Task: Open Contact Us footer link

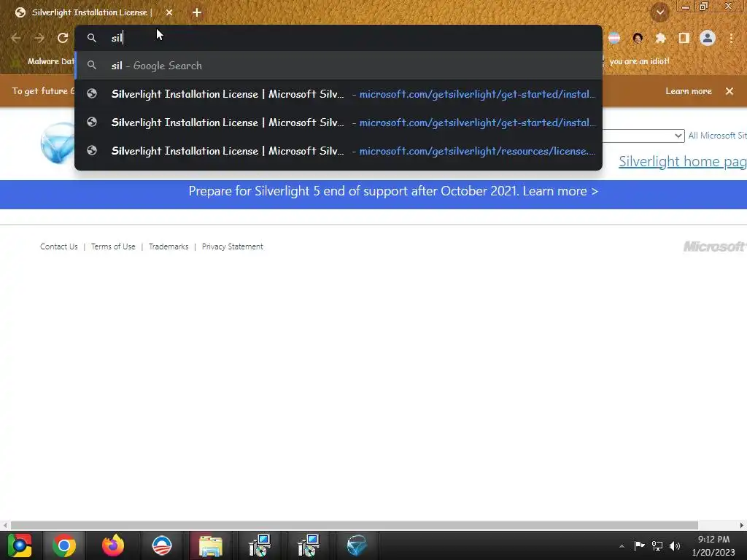Action: (58, 246)
